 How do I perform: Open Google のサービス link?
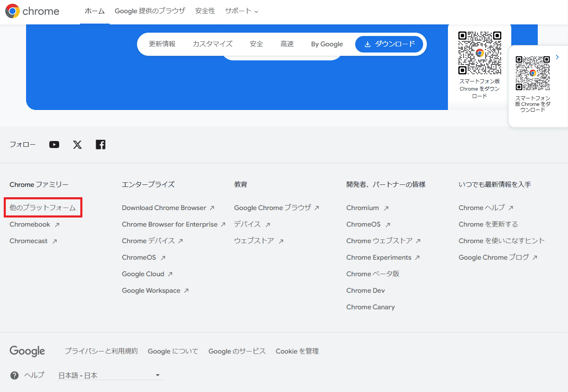(x=237, y=351)
